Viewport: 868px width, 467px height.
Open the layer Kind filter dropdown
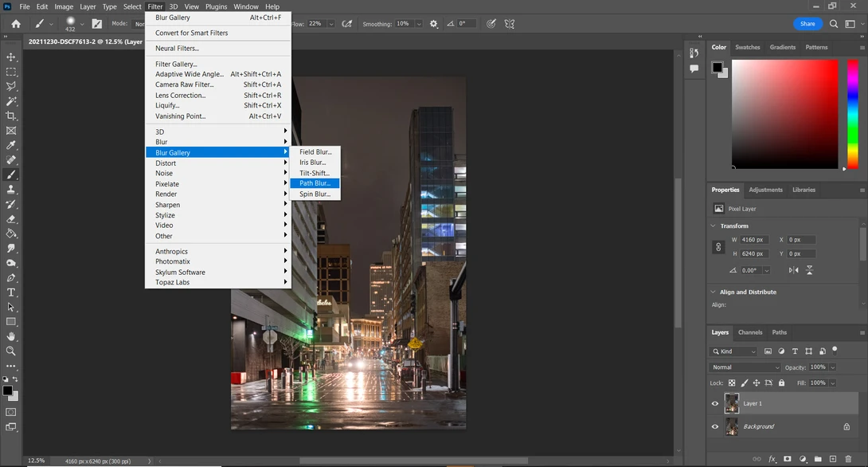733,351
